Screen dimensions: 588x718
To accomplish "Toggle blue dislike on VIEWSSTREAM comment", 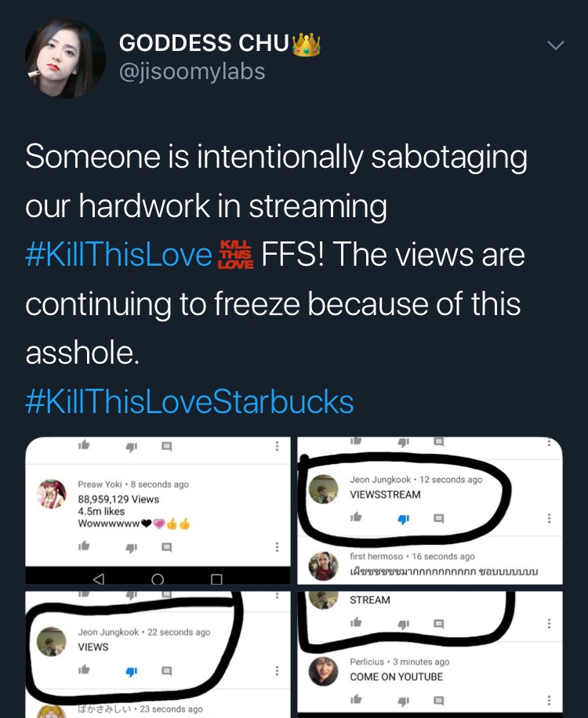I will click(404, 518).
